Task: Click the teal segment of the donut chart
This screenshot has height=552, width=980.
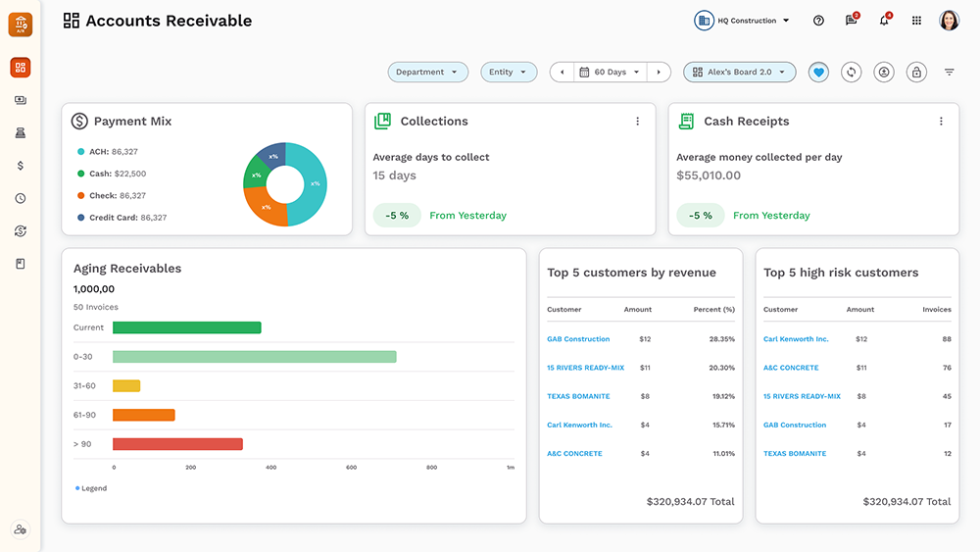Action: point(312,183)
